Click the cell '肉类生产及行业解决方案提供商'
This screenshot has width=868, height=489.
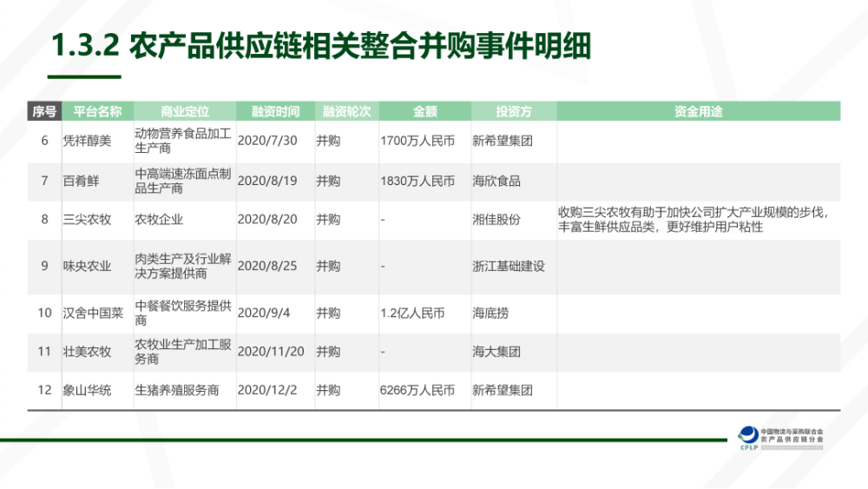tap(183, 266)
